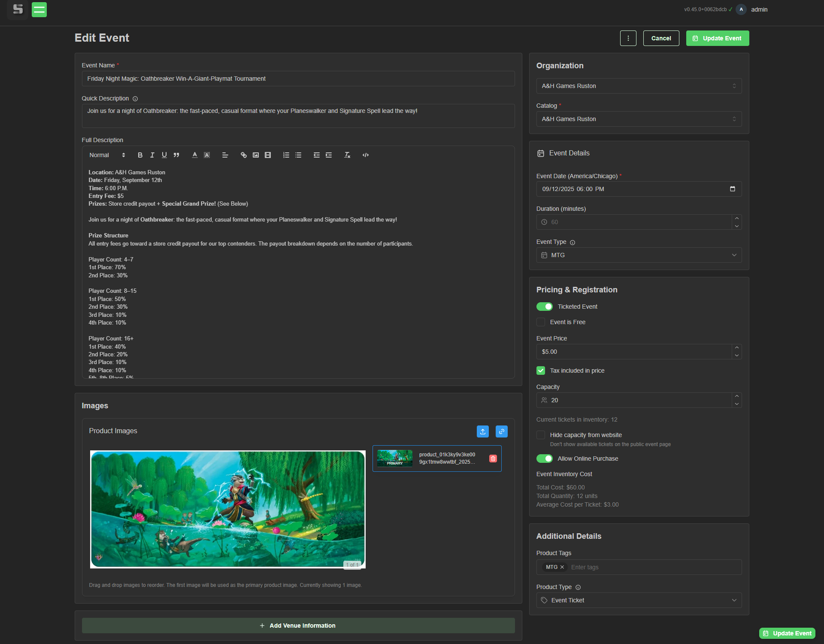Toggle bold formatting in the description editor
The height and width of the screenshot is (644, 824).
140,155
